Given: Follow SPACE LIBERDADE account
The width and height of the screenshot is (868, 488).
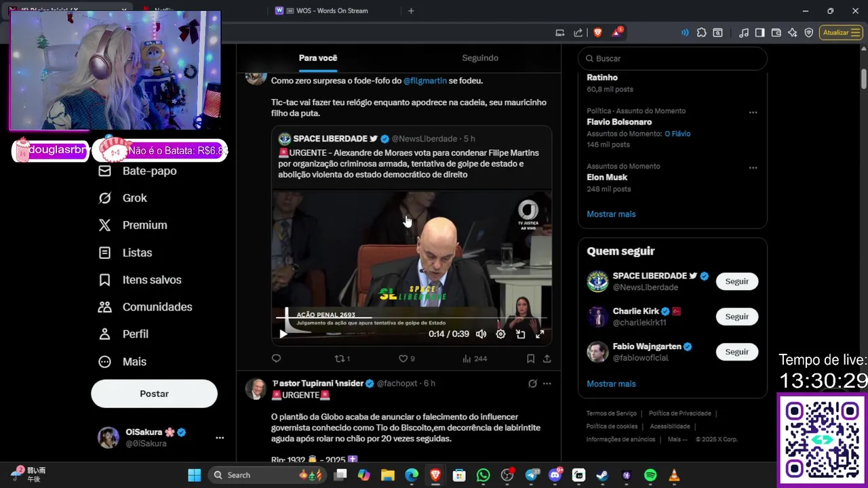Looking at the screenshot, I should coord(737,281).
